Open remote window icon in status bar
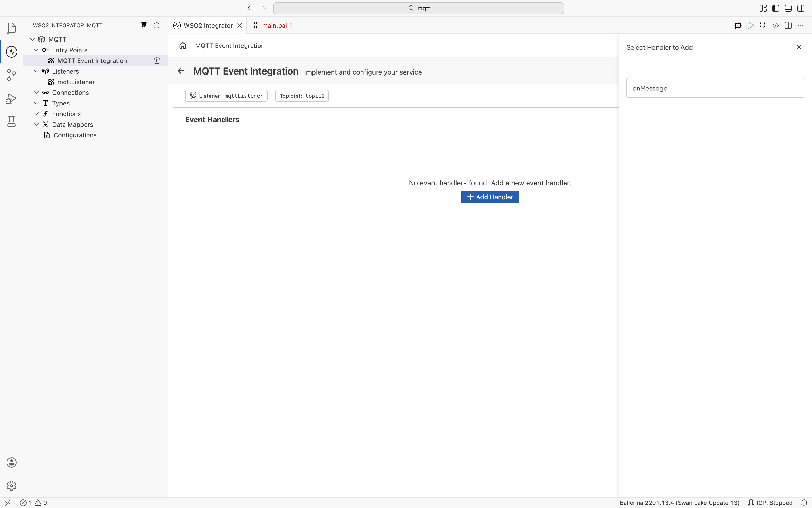Image resolution: width=812 pixels, height=508 pixels. point(8,503)
